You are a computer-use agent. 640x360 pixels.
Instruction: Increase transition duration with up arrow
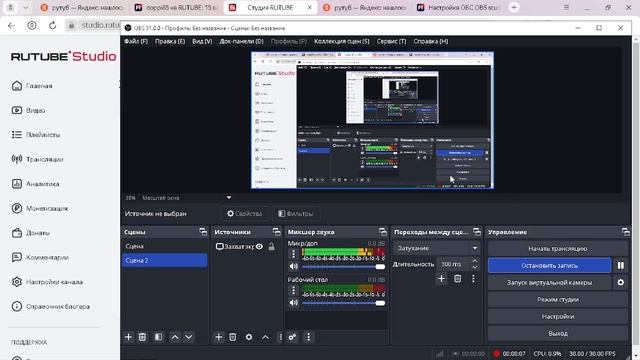pyautogui.click(x=474, y=261)
